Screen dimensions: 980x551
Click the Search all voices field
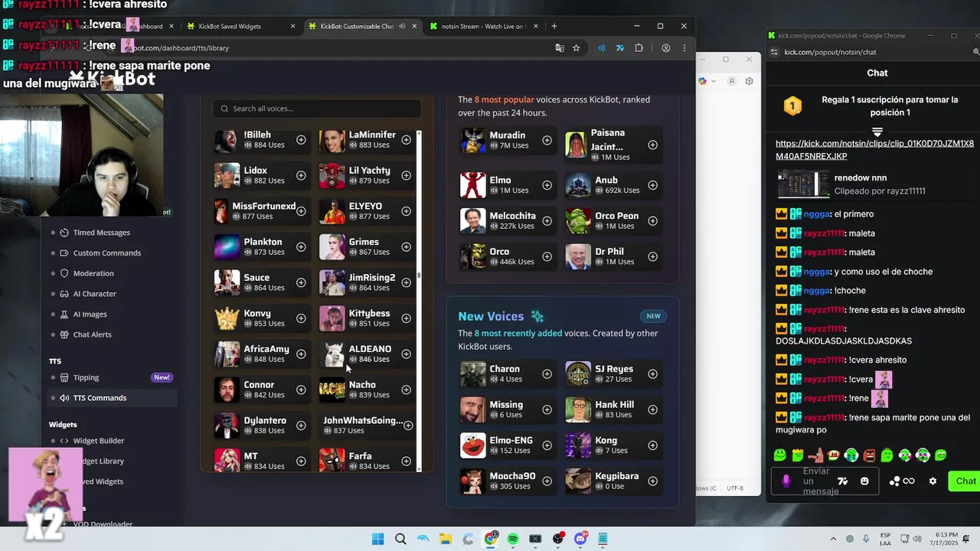pos(317,109)
